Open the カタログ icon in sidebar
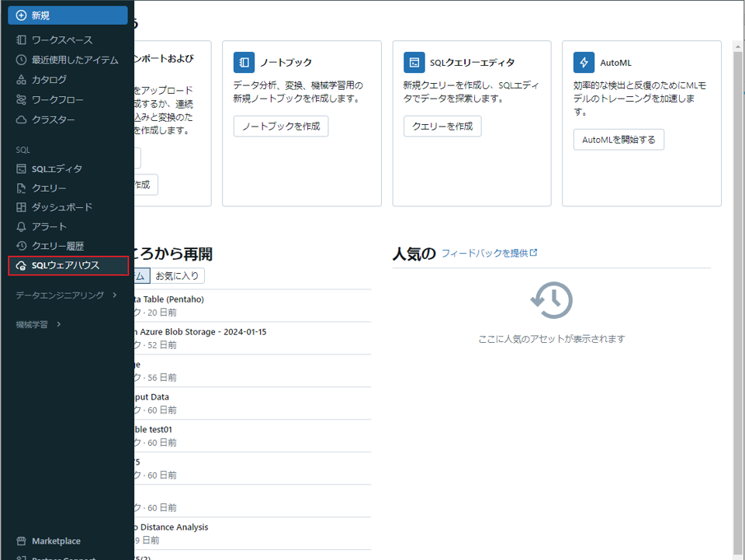745x560 pixels. [x=22, y=80]
